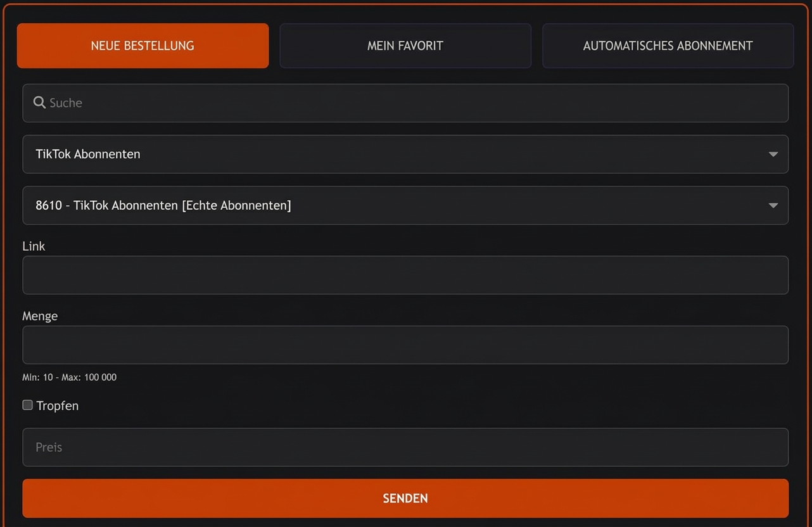Click the Echte Abonnenten service text
This screenshot has height=527, width=812.
tap(236, 205)
